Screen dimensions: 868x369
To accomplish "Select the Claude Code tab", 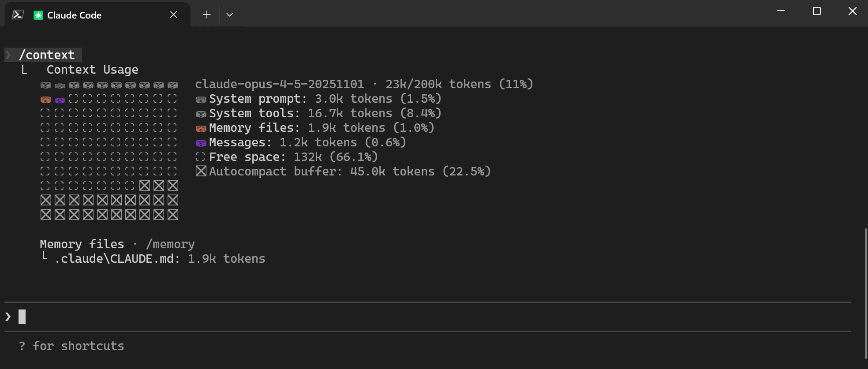I will pyautogui.click(x=74, y=15).
